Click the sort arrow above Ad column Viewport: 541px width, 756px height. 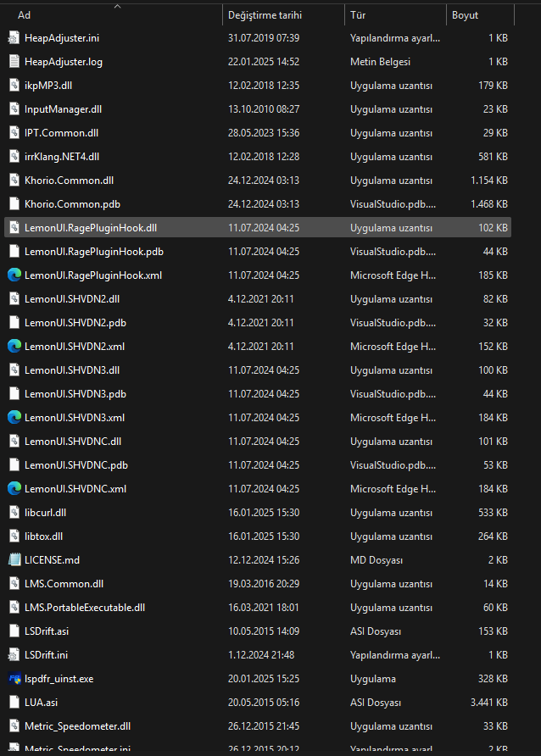(117, 6)
